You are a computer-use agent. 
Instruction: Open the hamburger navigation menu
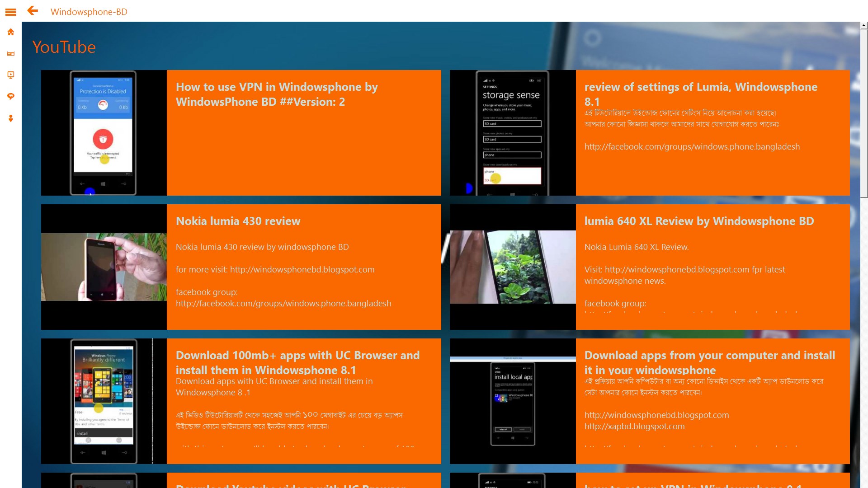(x=11, y=12)
